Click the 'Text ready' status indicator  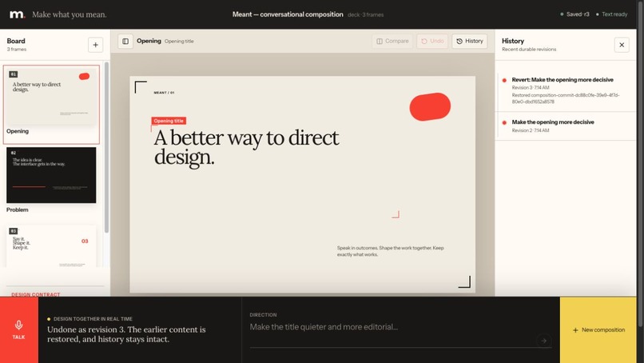611,14
